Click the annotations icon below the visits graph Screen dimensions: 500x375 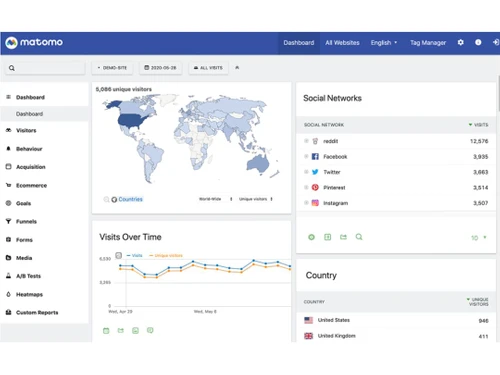[150, 330]
